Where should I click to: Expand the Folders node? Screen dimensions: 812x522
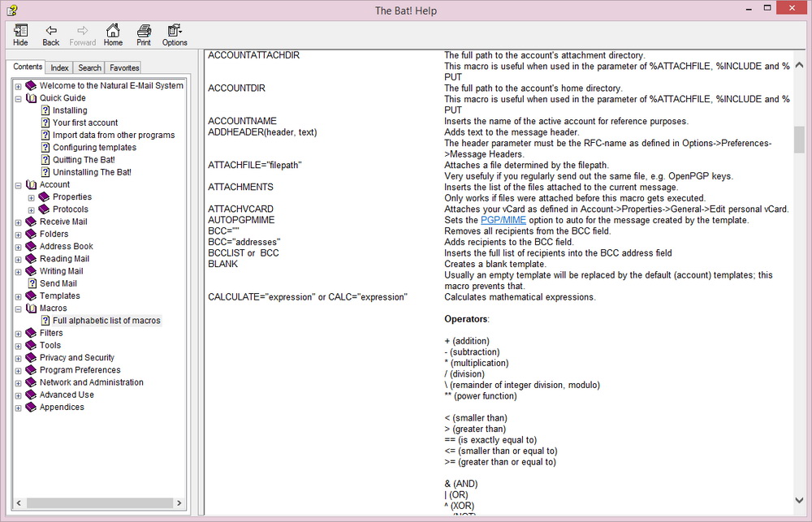[x=18, y=235]
